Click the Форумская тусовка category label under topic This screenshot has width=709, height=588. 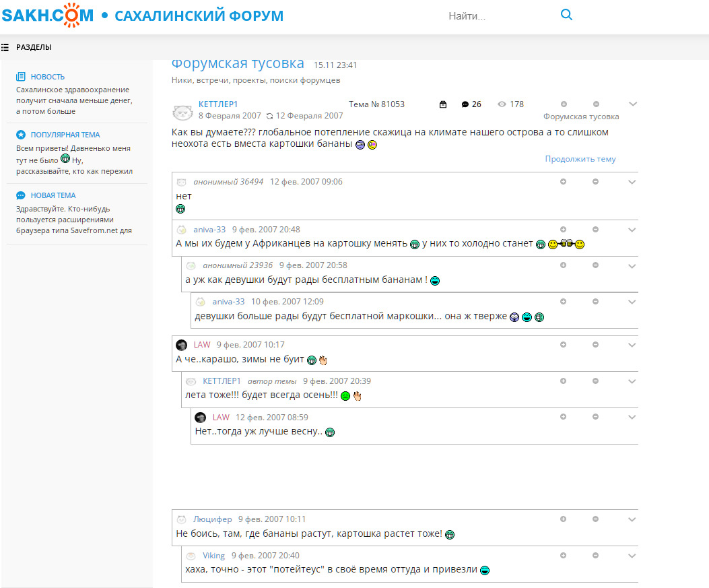581,117
